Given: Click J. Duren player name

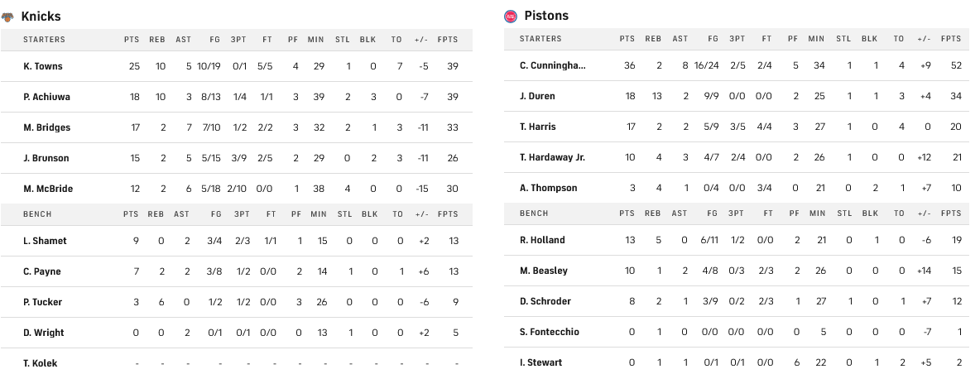Looking at the screenshot, I should pos(537,96).
